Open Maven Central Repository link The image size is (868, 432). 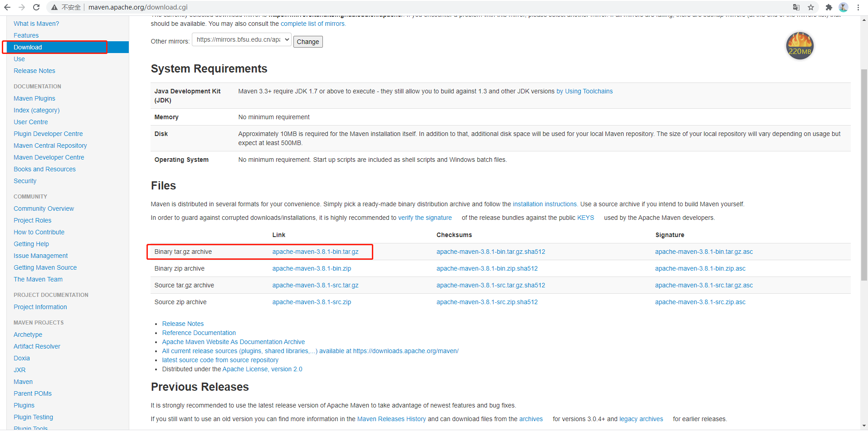point(50,146)
